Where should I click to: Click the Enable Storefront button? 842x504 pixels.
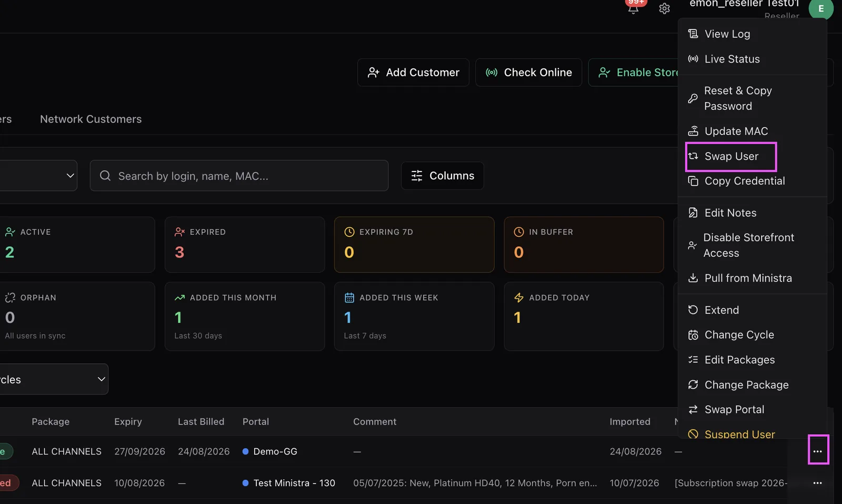click(633, 73)
